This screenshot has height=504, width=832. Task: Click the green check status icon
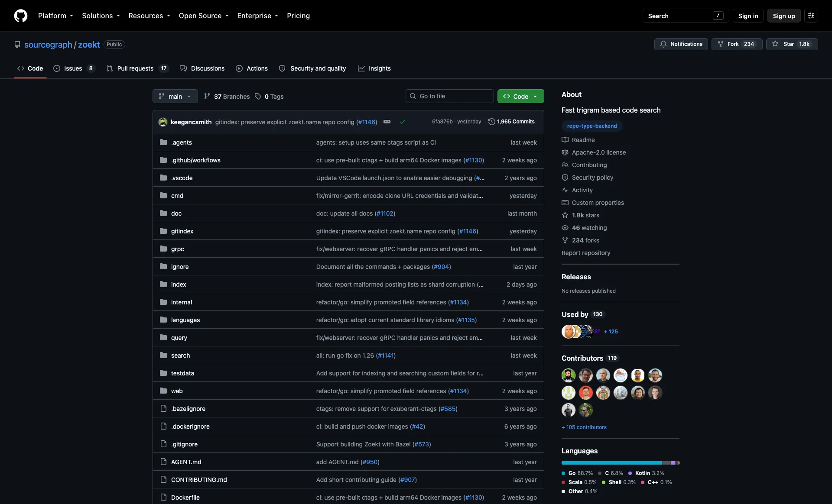click(403, 122)
